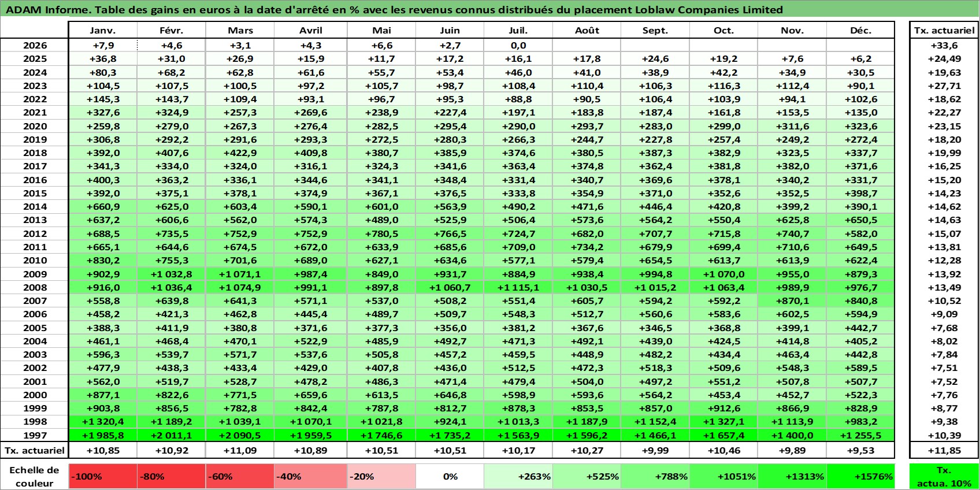This screenshot has height=490, width=980.
Task: Select the 2009 March cell +1 071,1
Action: 240,274
